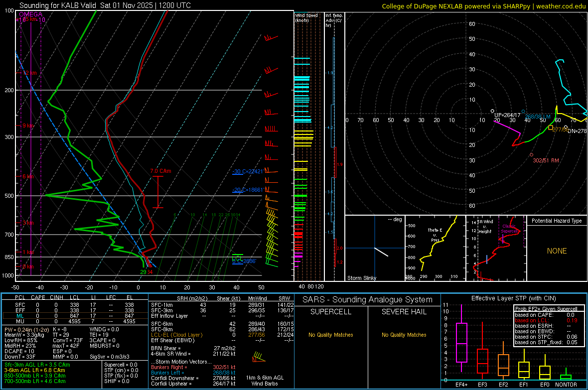The width and height of the screenshot is (588, 390).
Task: Click the SigSvr = 0 m3/s3 value
Action: (x=110, y=357)
